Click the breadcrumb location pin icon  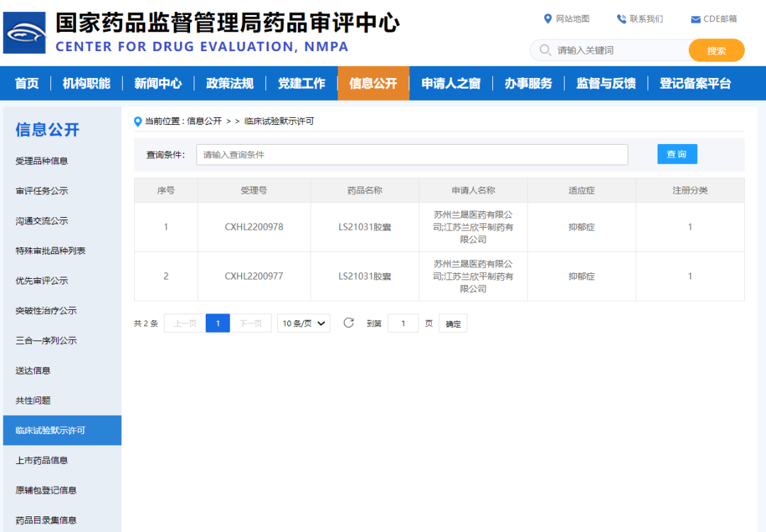pyautogui.click(x=138, y=121)
